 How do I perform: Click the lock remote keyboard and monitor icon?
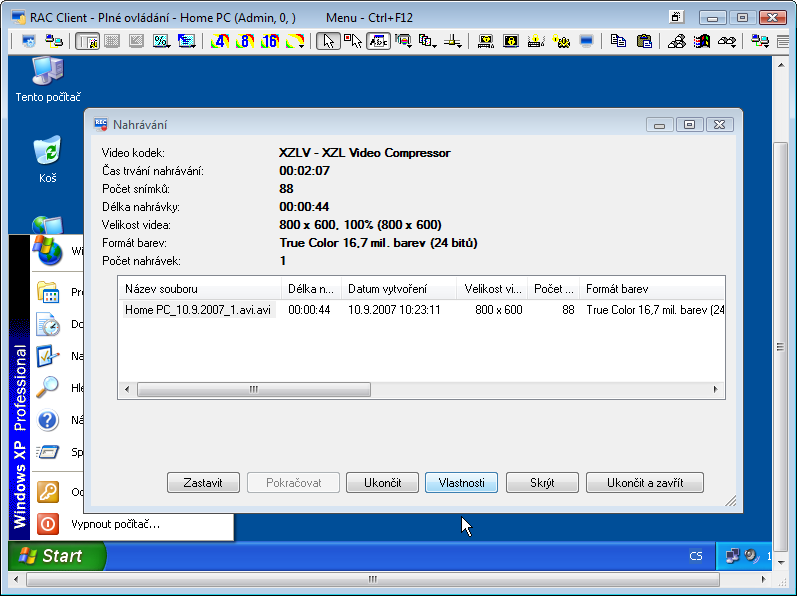[x=486, y=41]
